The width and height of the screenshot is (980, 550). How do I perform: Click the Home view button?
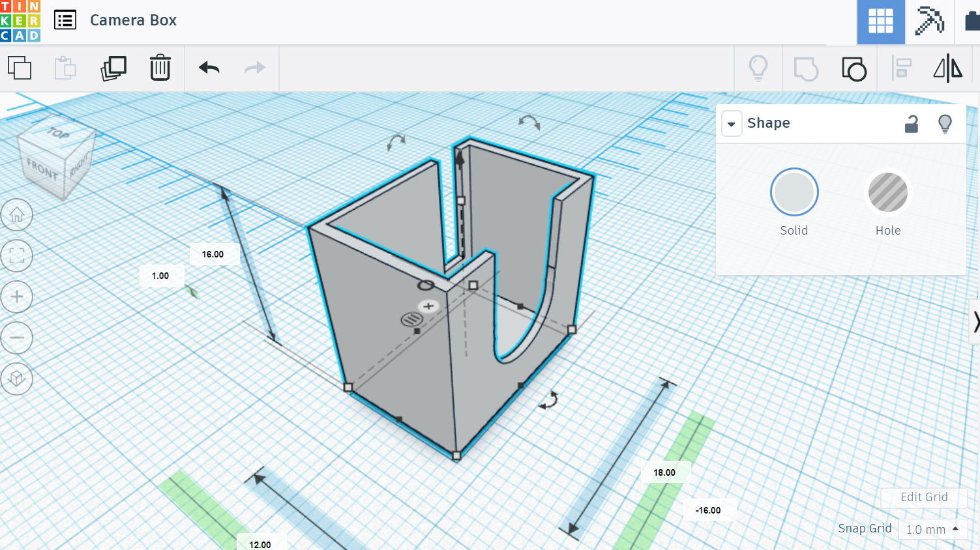(17, 215)
